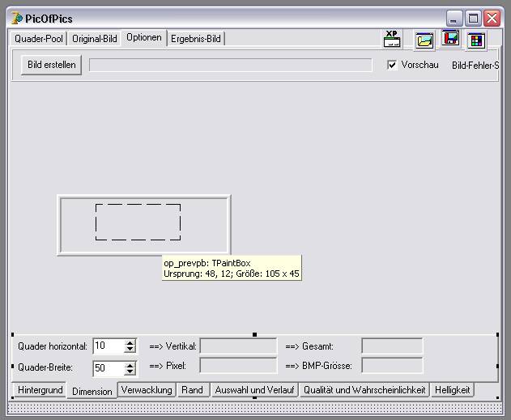Click the PicOfPics title bar icon

(x=17, y=19)
